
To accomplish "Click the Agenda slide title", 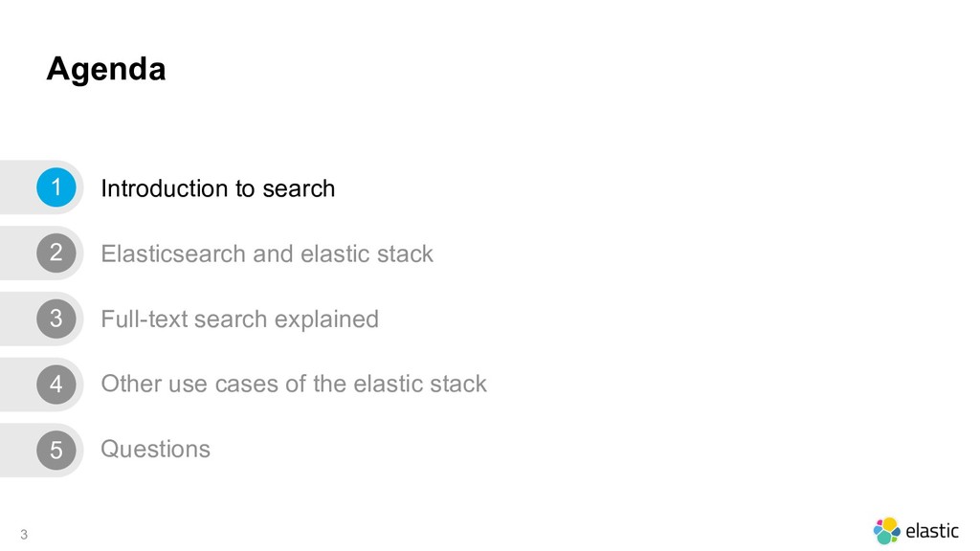I will [x=106, y=69].
